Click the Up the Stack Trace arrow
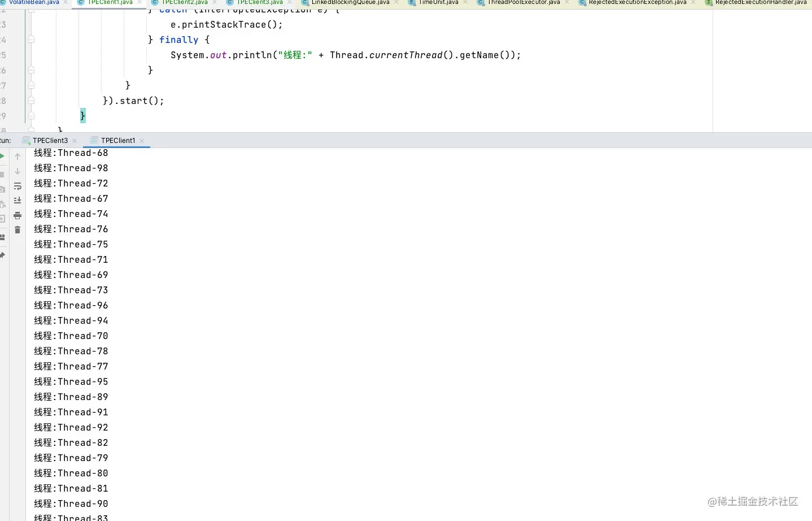Image resolution: width=812 pixels, height=521 pixels. (18, 157)
